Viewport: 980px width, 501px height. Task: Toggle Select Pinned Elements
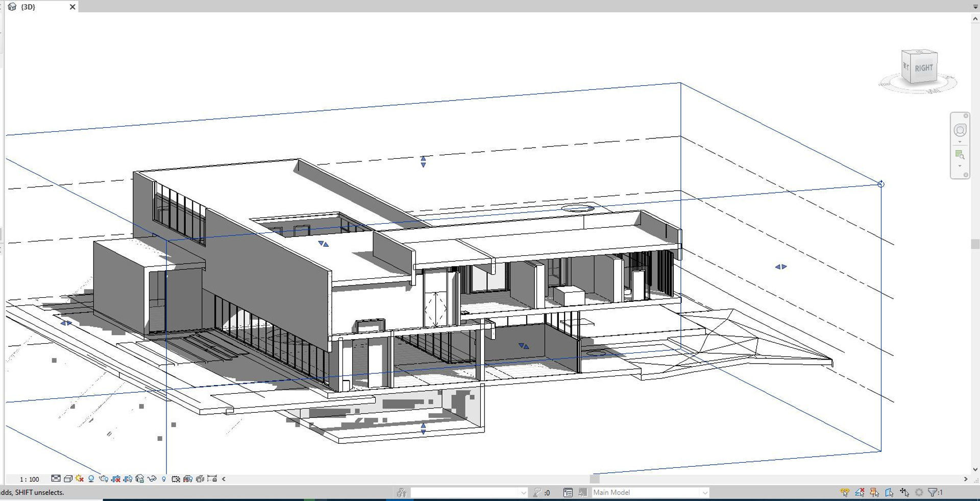(874, 492)
